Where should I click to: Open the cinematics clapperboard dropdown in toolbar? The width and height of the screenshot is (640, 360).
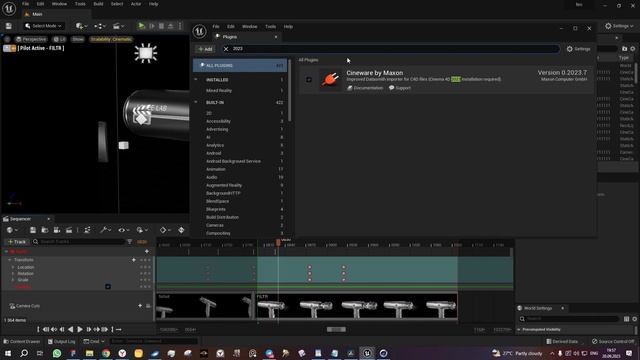pyautogui.click(x=119, y=26)
